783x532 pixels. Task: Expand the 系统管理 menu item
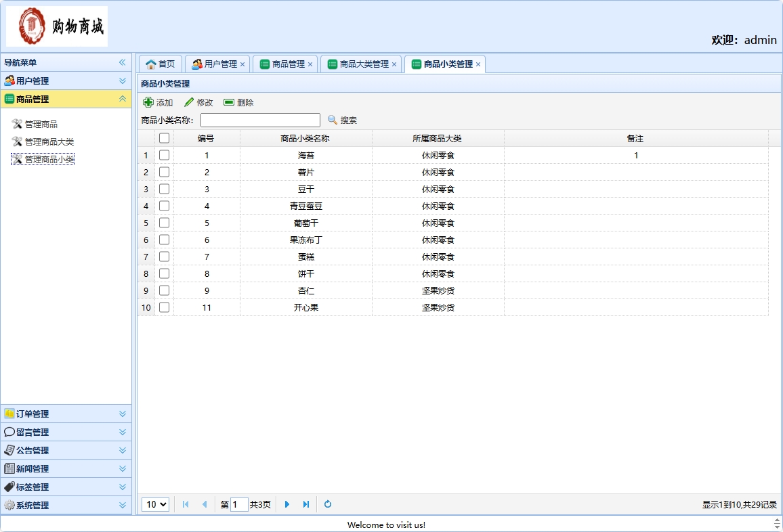click(66, 505)
